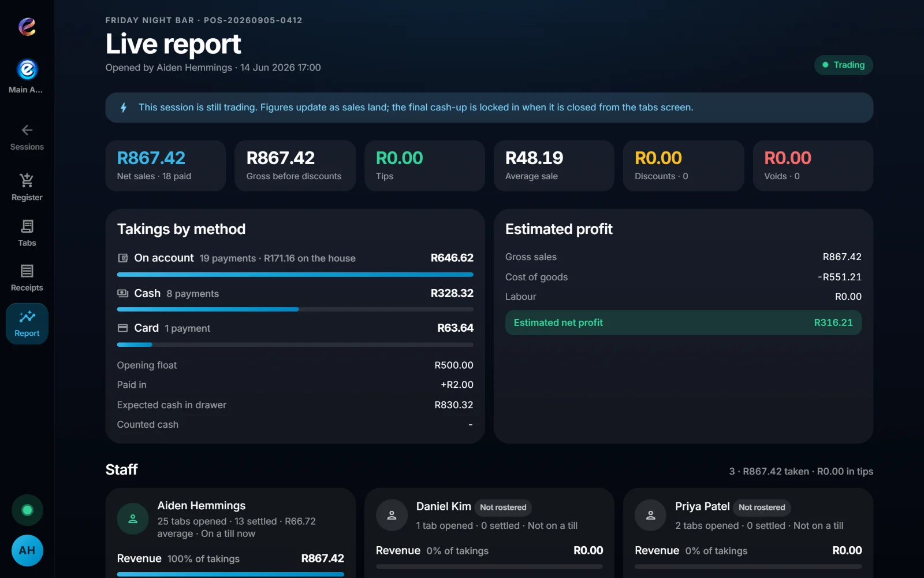Click Daniel Kim's revenue progress bar
Screen dimensions: 924x578
point(489,566)
